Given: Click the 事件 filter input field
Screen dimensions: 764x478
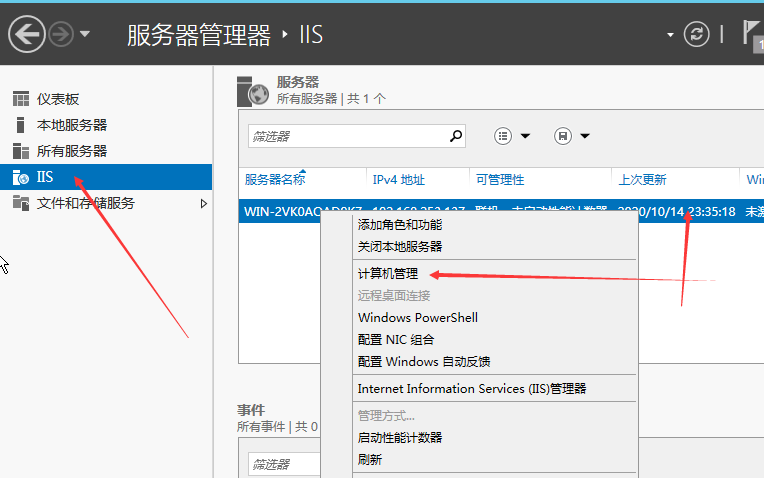Looking at the screenshot, I should 285,464.
